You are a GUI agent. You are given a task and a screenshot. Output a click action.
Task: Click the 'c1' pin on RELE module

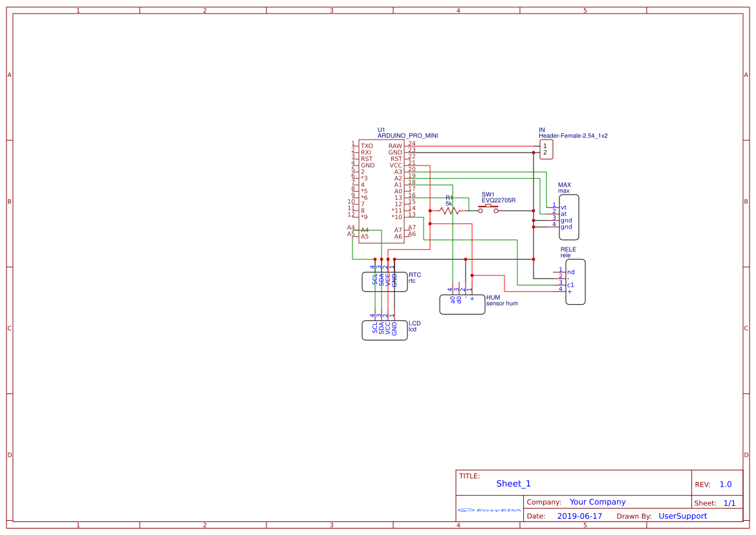point(570,285)
